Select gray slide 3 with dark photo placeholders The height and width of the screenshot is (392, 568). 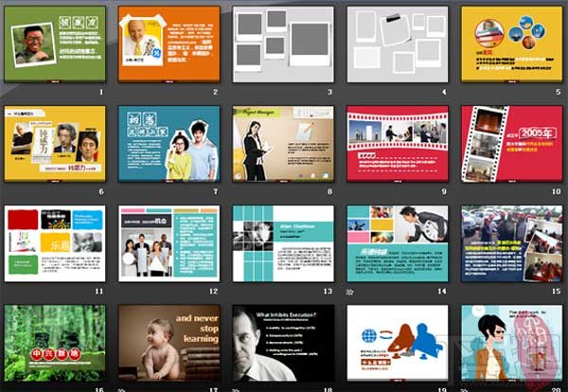(x=283, y=45)
